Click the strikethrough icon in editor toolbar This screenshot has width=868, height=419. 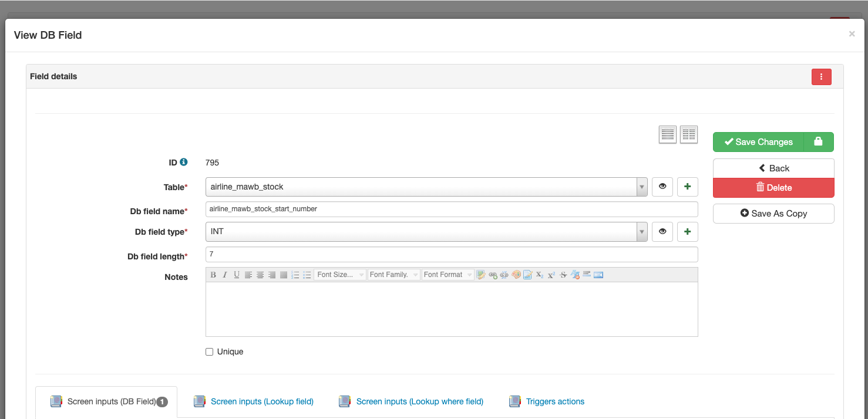[563, 275]
